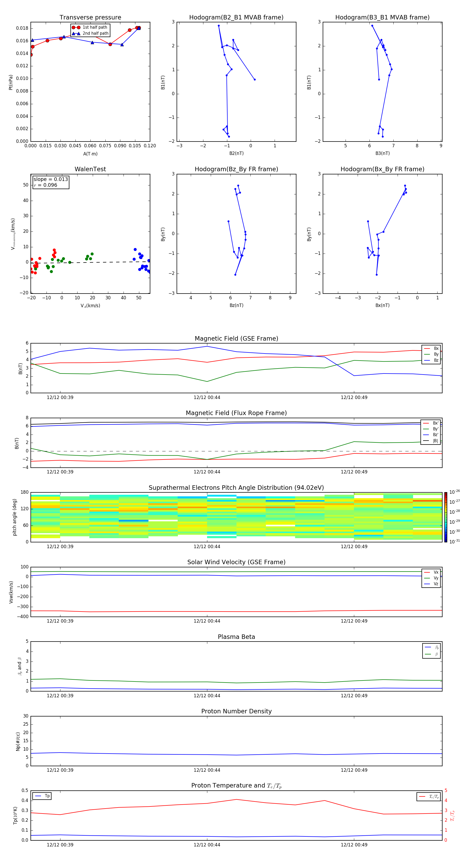
Task: Click the '2nd half path' legend entry
Action: [x=90, y=33]
